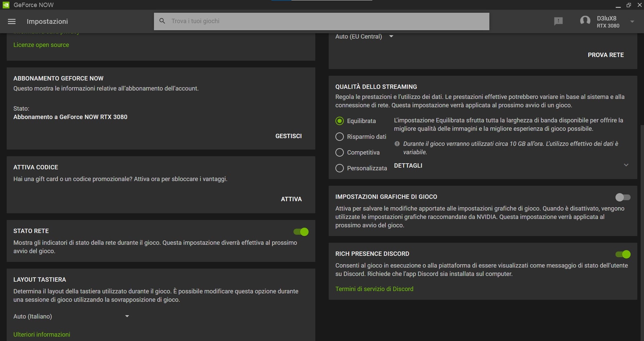Open Ulteriori informazioni link
This screenshot has height=341, width=644.
(x=42, y=335)
